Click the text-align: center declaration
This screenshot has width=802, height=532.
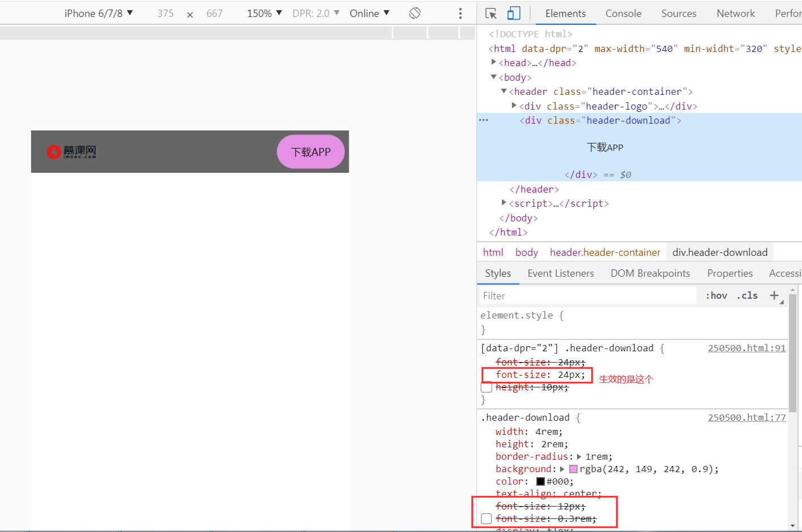548,494
